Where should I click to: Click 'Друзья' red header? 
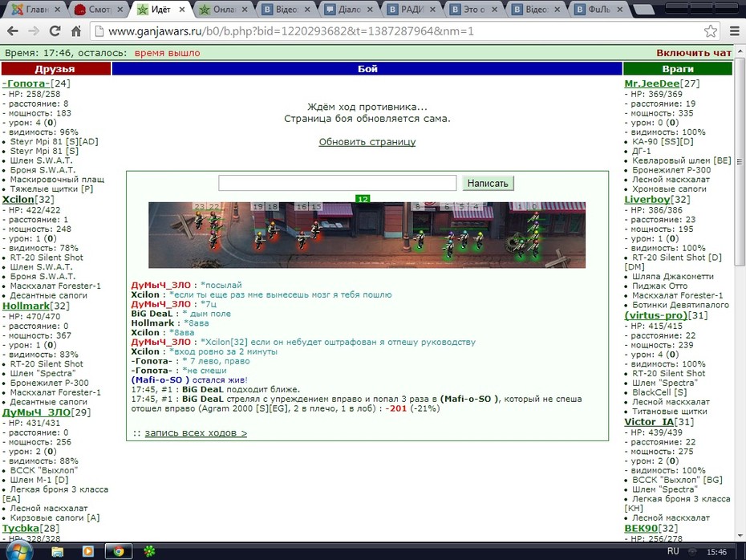click(x=56, y=69)
